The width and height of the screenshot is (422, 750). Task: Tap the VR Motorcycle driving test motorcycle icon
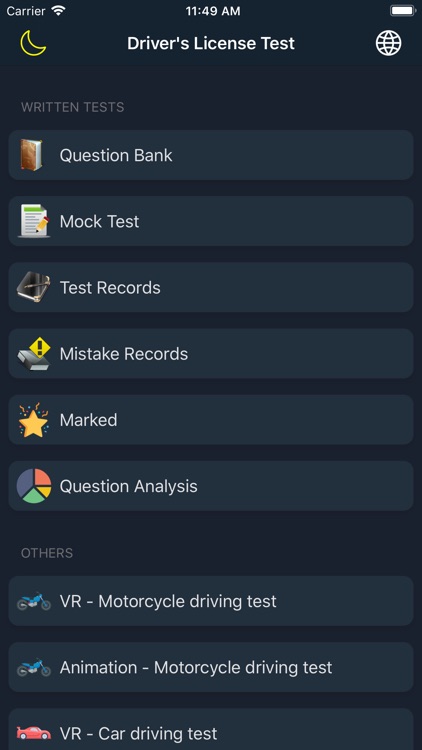pos(33,601)
